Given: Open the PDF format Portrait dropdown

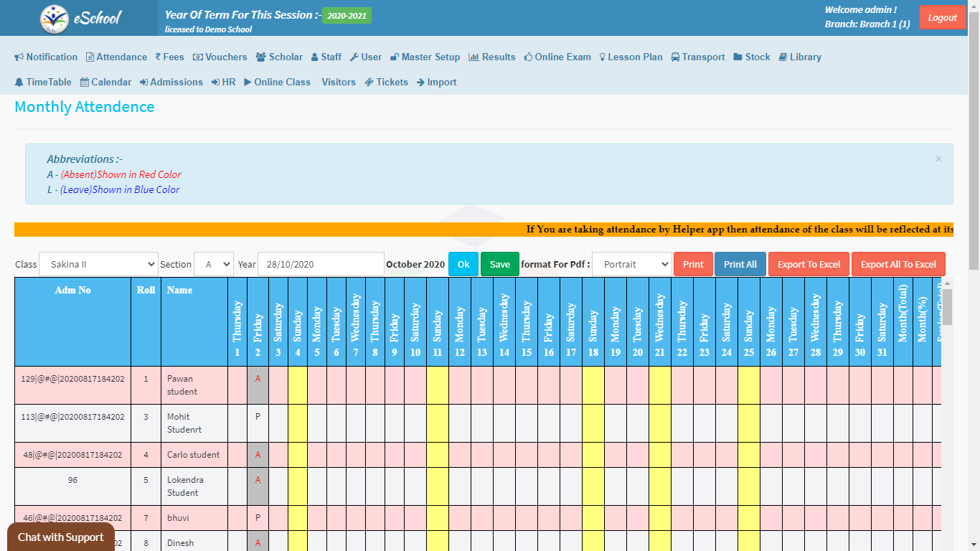Looking at the screenshot, I should tap(631, 264).
